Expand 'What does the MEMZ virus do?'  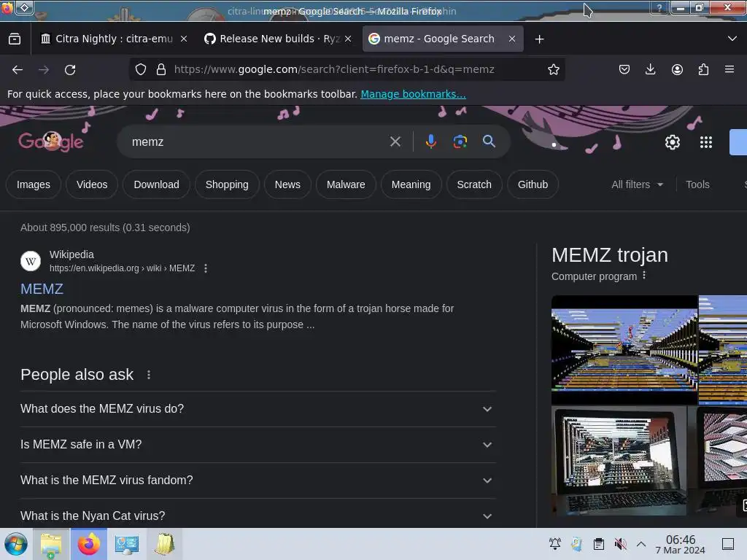pyautogui.click(x=258, y=409)
